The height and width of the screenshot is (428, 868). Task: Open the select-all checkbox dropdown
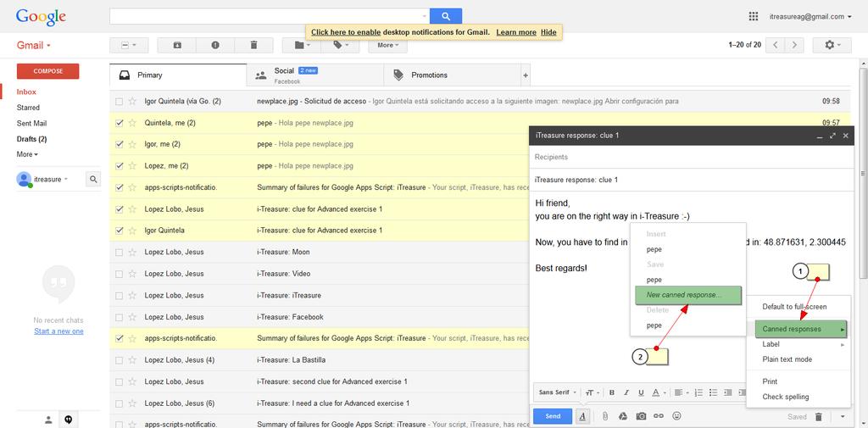click(129, 46)
